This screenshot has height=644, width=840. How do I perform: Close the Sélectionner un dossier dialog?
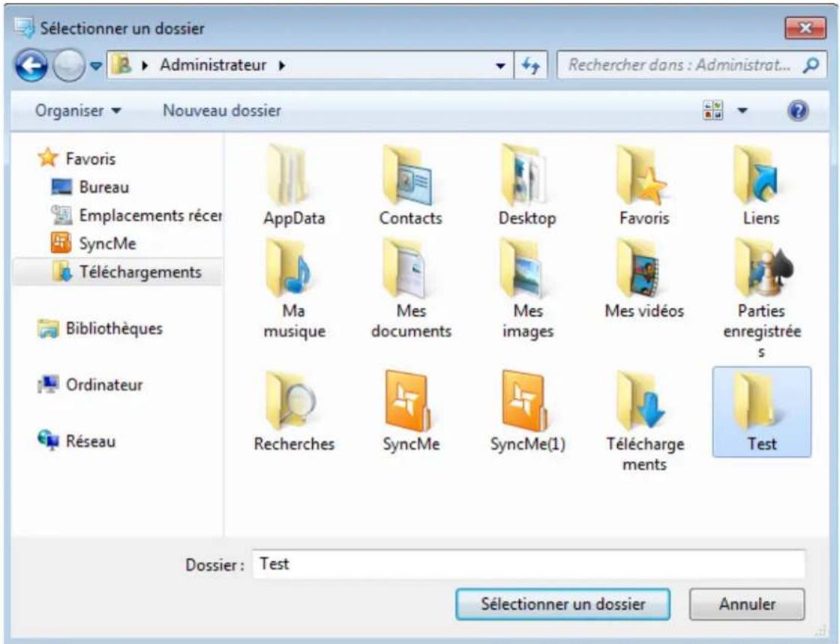pyautogui.click(x=805, y=28)
